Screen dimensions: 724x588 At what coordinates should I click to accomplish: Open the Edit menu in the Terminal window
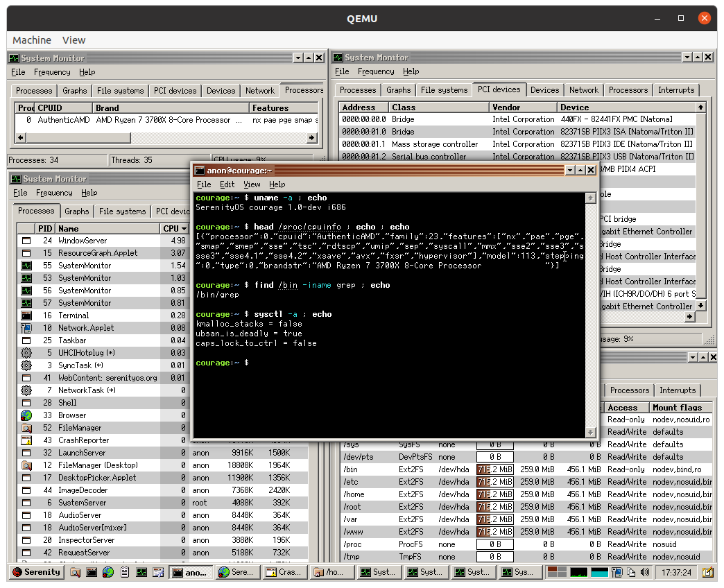pos(227,184)
